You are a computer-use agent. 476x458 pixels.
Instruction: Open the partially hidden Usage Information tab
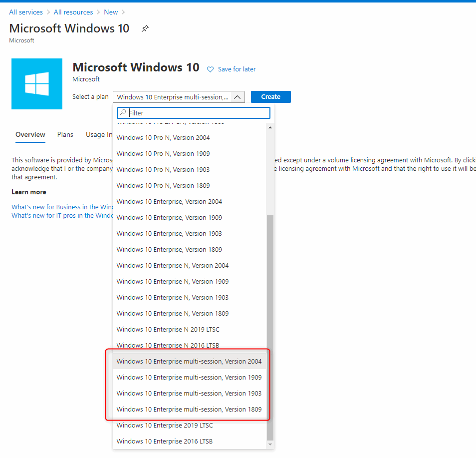point(99,135)
